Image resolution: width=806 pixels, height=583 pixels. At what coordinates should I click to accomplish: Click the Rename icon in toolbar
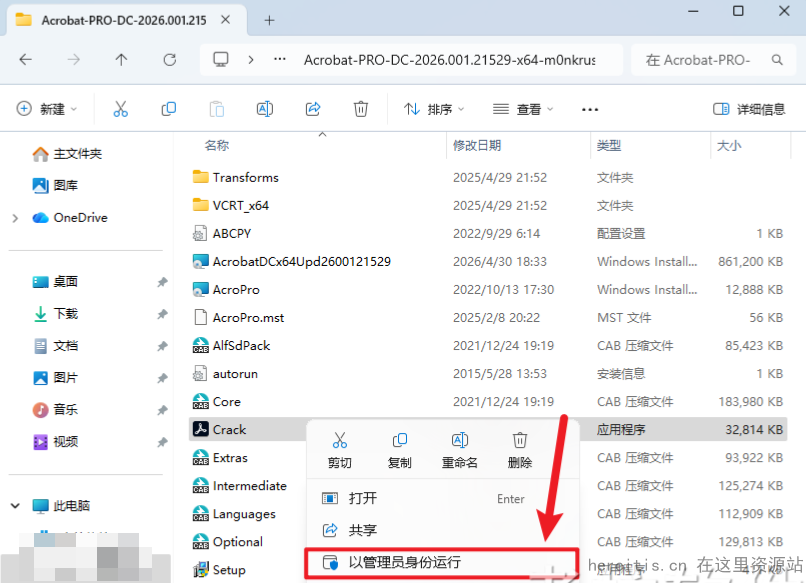point(265,109)
